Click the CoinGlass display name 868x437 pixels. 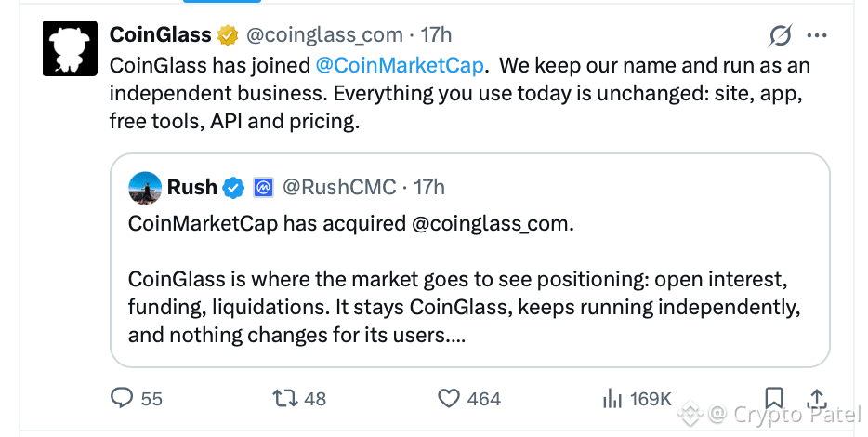click(161, 35)
